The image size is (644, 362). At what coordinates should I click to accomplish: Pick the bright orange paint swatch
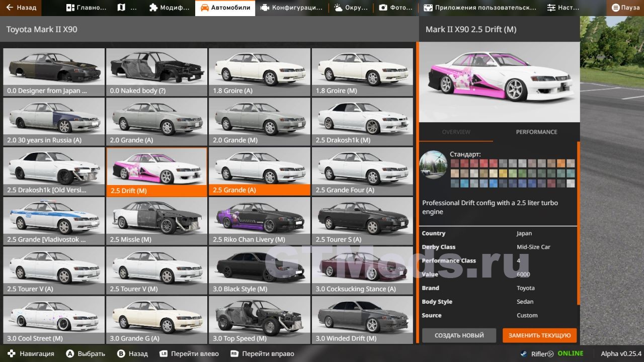pyautogui.click(x=561, y=163)
